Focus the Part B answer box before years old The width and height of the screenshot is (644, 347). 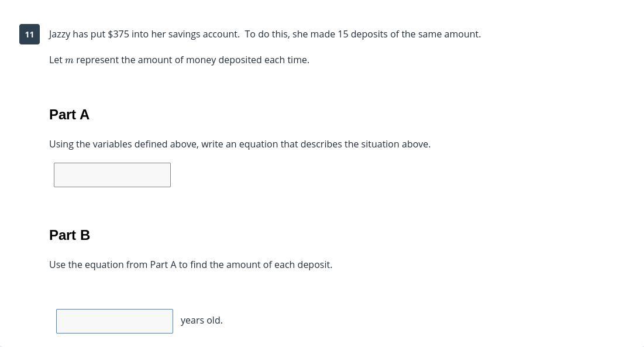click(x=115, y=321)
